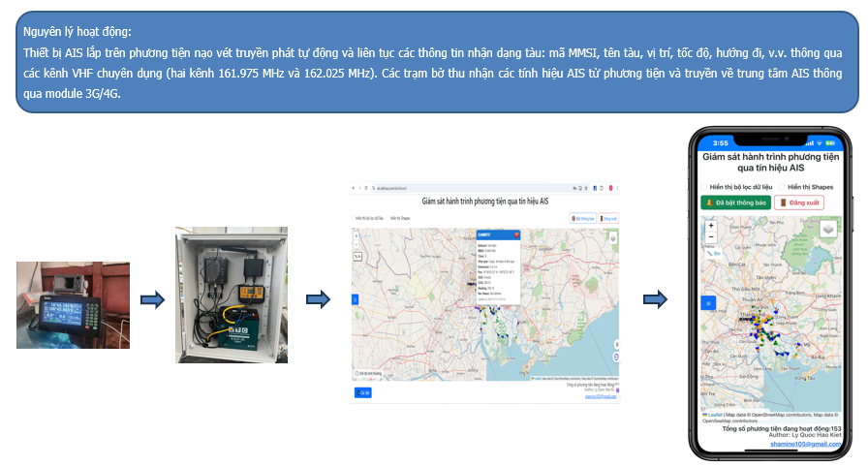Open the blue hamburger menu on the phone map

coord(708,302)
